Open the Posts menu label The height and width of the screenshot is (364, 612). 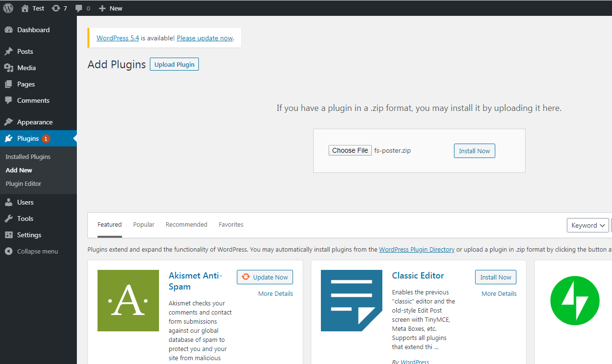point(25,51)
